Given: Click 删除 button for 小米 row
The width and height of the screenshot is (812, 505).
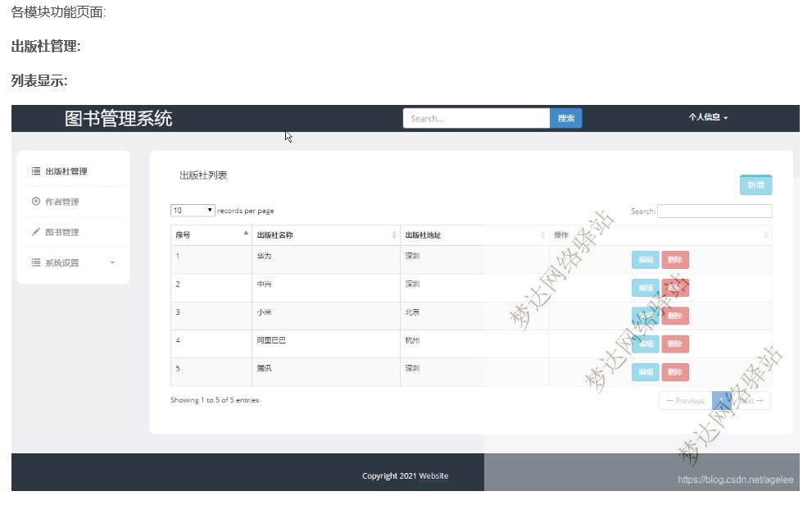Looking at the screenshot, I should [x=675, y=316].
